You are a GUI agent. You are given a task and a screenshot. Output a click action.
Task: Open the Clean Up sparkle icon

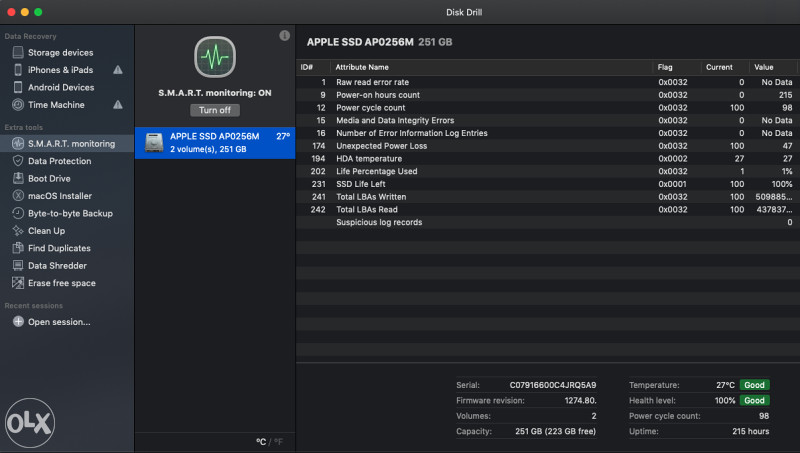pos(18,231)
